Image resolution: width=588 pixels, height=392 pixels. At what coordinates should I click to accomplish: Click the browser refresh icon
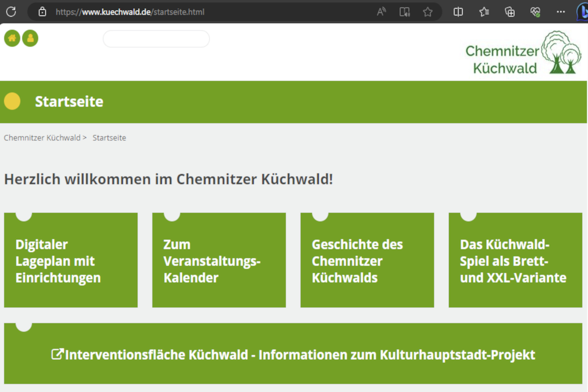tap(11, 12)
